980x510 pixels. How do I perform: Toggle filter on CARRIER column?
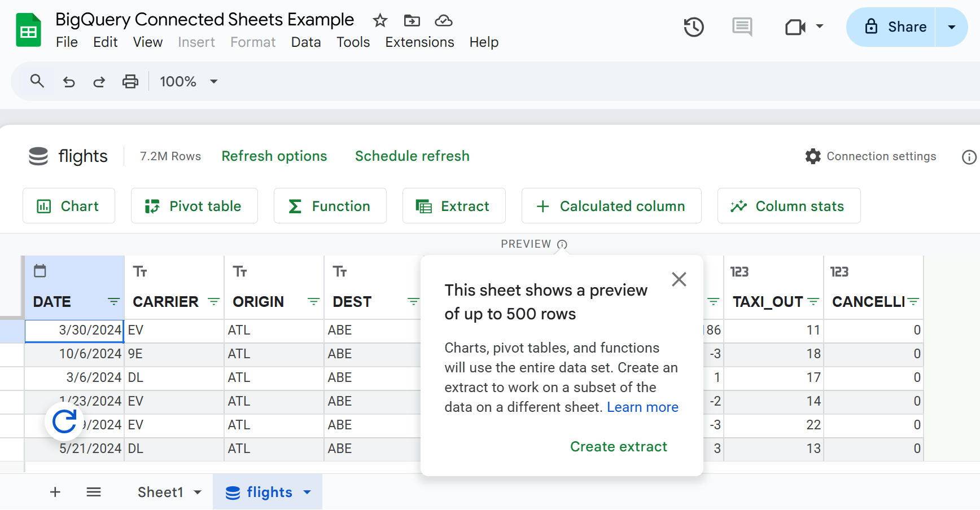(x=213, y=301)
